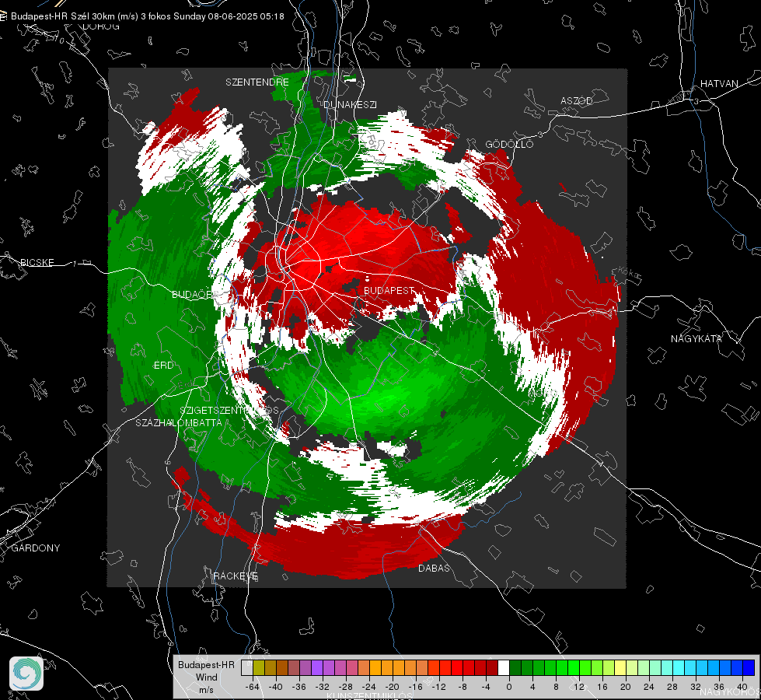Click the Wind label in legend
This screenshot has height=700, width=761.
click(206, 677)
